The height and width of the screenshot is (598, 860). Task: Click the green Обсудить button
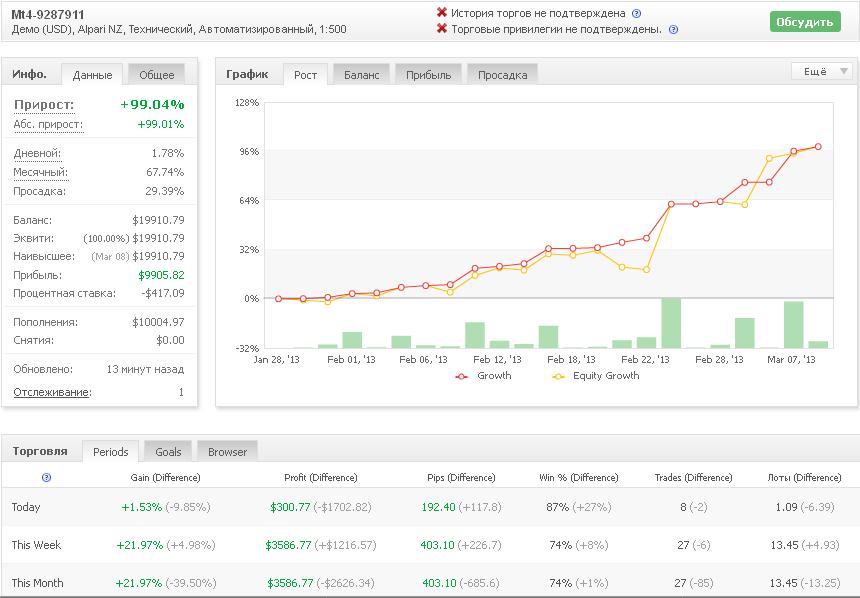tap(805, 22)
